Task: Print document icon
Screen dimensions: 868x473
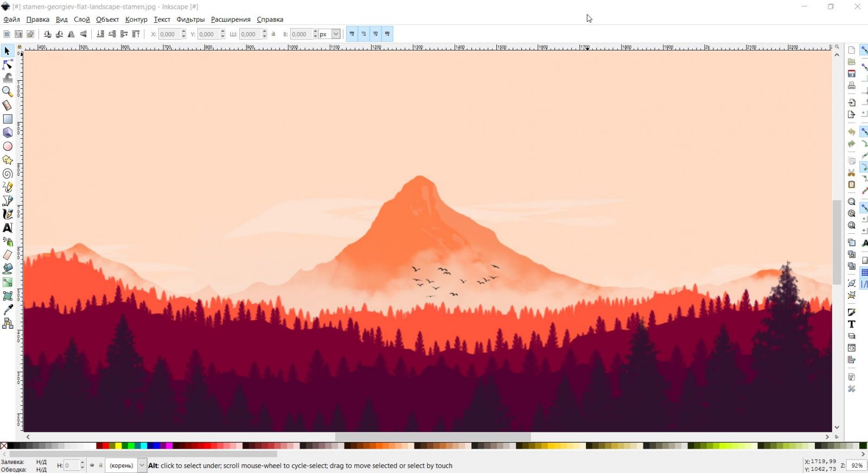Action: (x=852, y=86)
